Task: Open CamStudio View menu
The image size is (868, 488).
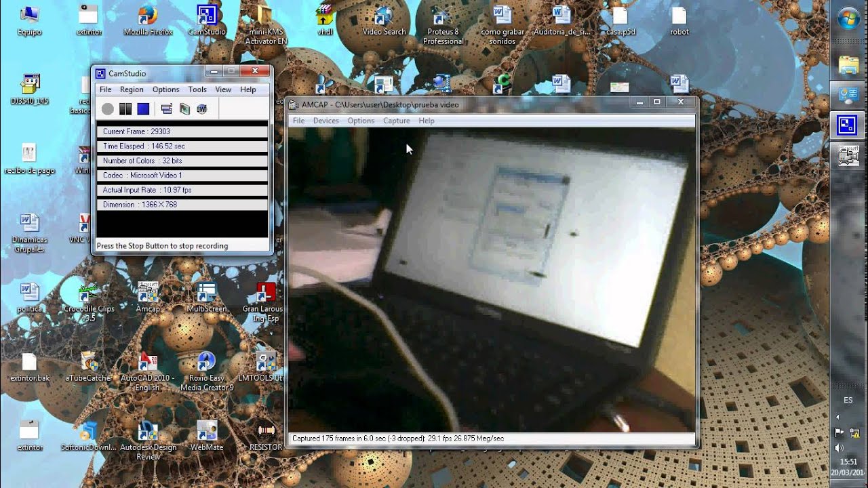Action: [x=223, y=89]
